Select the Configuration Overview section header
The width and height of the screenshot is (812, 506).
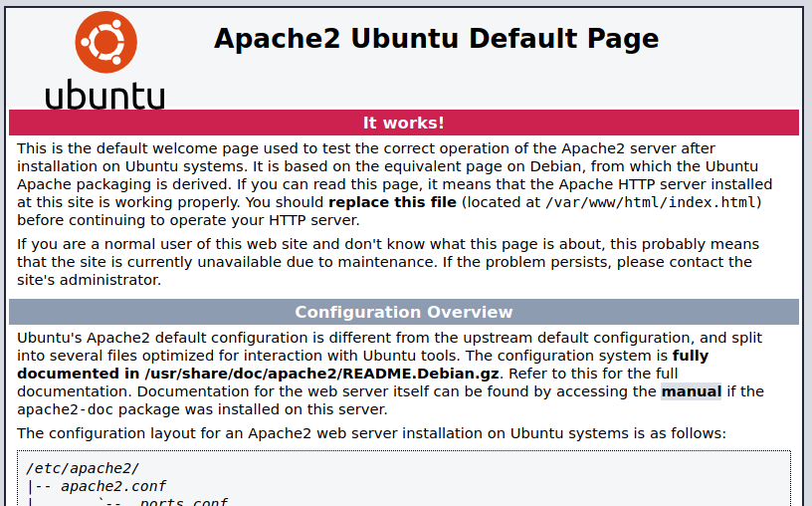tap(403, 312)
